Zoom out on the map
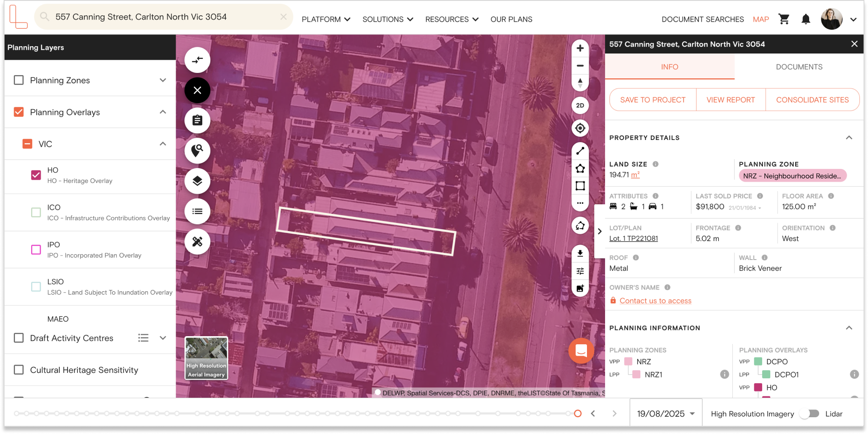Screen dimensions: 868x434 tap(580, 66)
